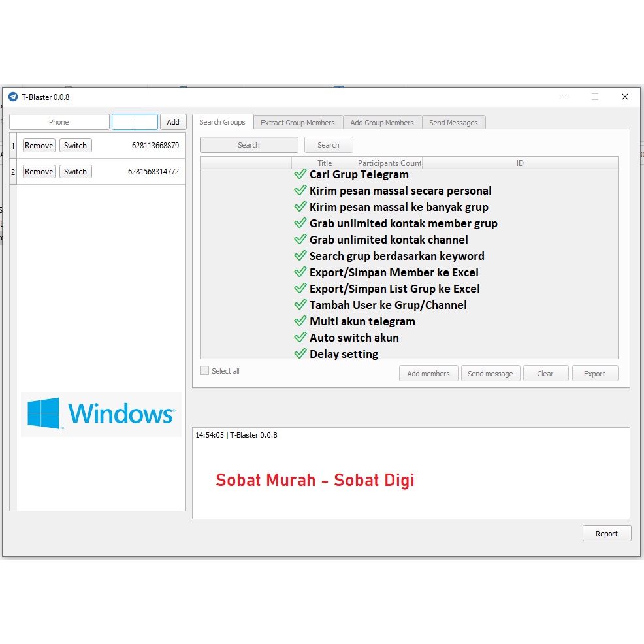Remove account 6281568314772
The width and height of the screenshot is (644, 644).
[39, 172]
